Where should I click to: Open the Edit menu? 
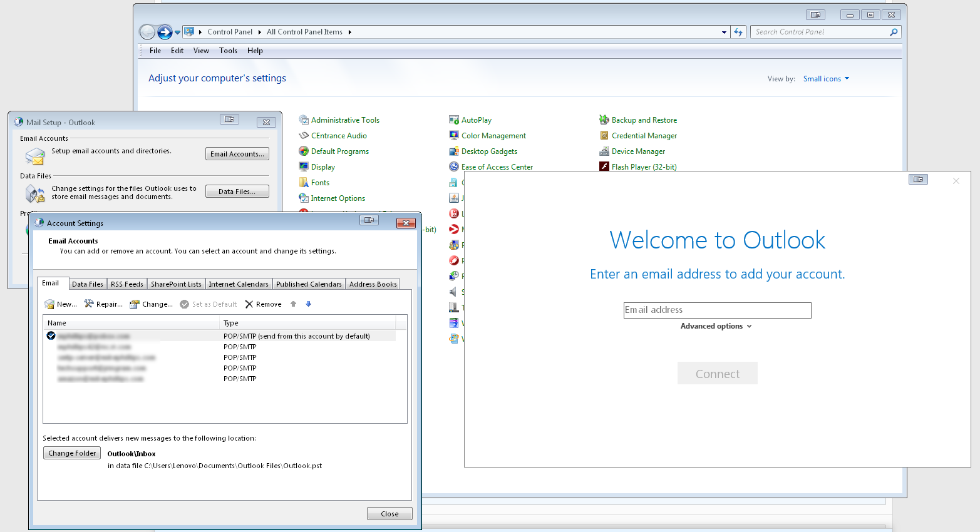(177, 51)
